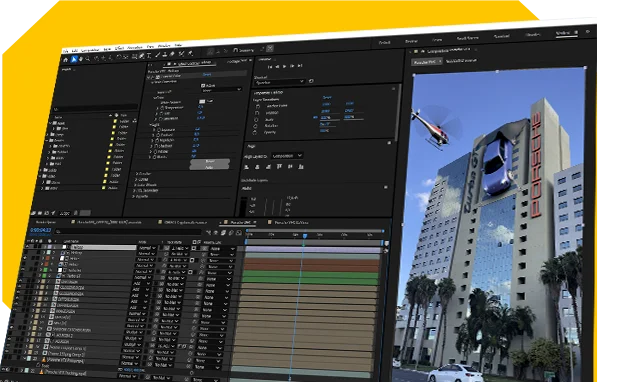Viewport: 629px width, 382px height.
Task: Select the Type text tool
Action: (149, 56)
